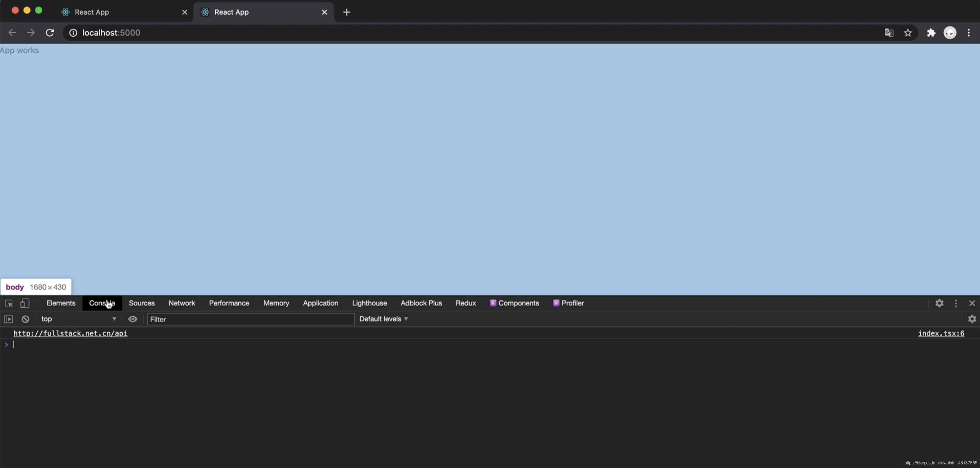
Task: Open the profile avatar menu
Action: [950, 33]
